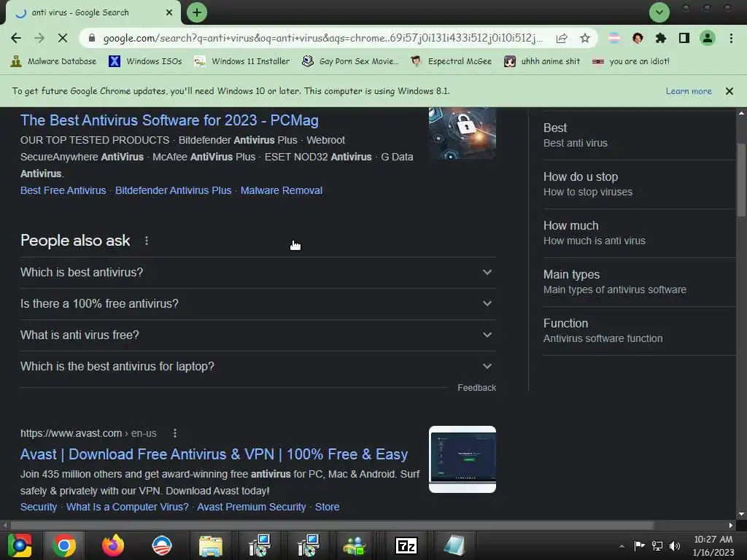
Task: Open a new tab with plus button
Action: coord(197,12)
